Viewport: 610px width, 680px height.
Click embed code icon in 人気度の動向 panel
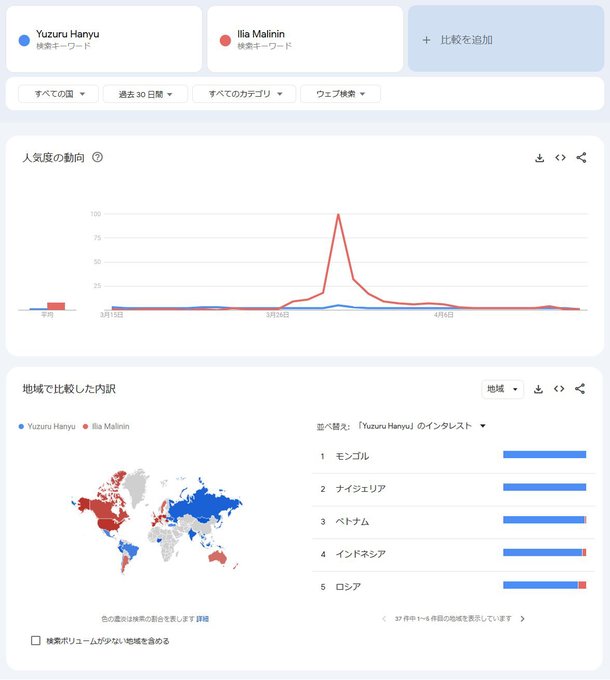[560, 158]
